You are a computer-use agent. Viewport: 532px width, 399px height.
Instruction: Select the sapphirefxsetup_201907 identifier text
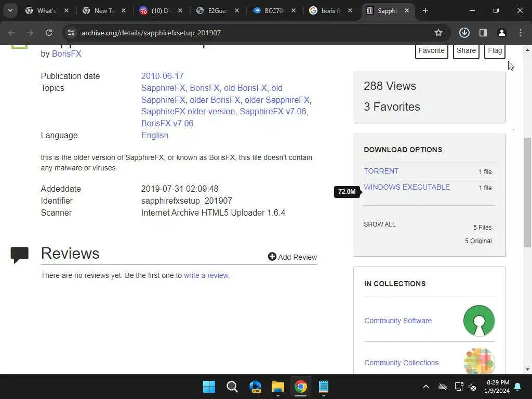[x=187, y=201]
